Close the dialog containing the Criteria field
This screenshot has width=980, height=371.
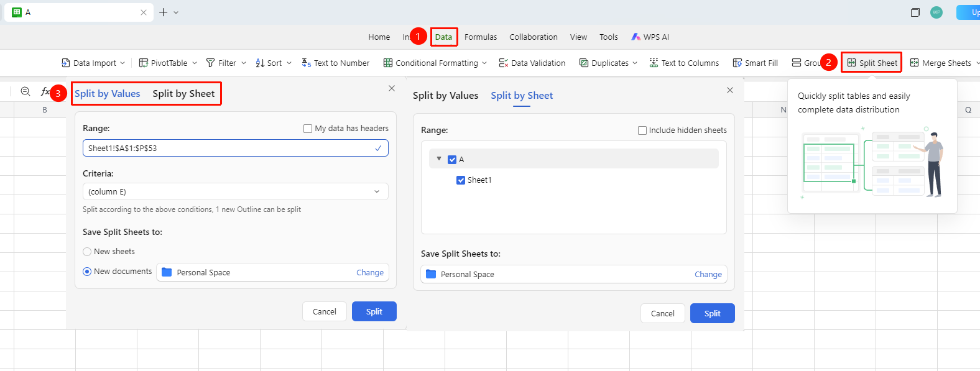pos(392,88)
